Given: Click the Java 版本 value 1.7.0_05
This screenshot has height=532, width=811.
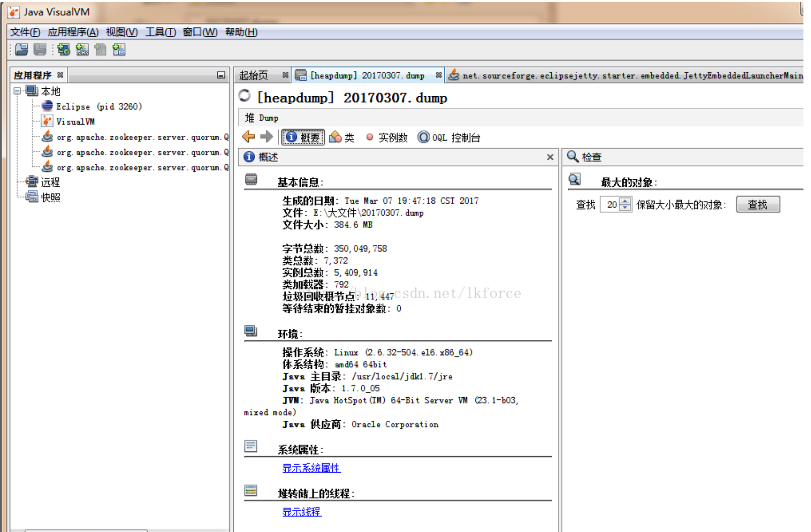Looking at the screenshot, I should tap(361, 388).
